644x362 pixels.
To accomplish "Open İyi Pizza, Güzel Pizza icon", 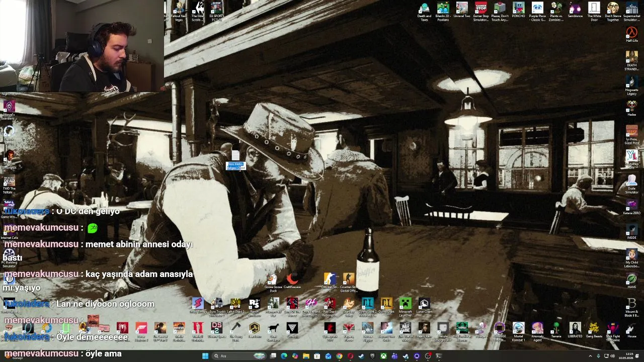I will pyautogui.click(x=632, y=135).
